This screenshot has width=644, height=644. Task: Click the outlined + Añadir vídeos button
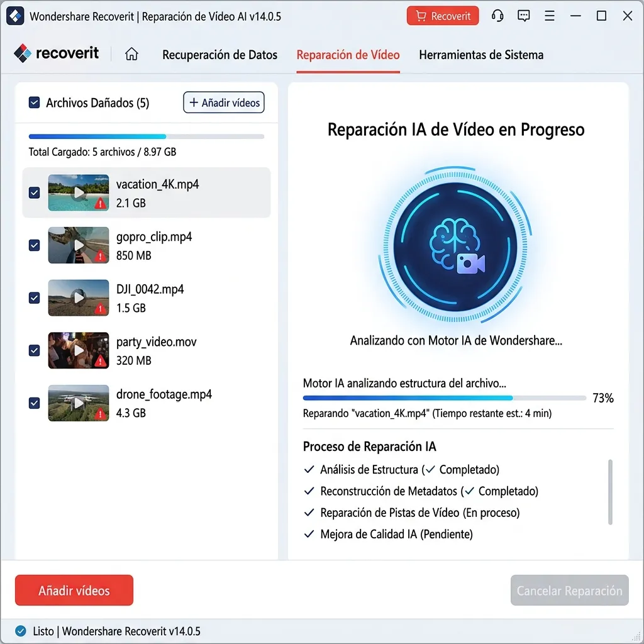pyautogui.click(x=223, y=103)
